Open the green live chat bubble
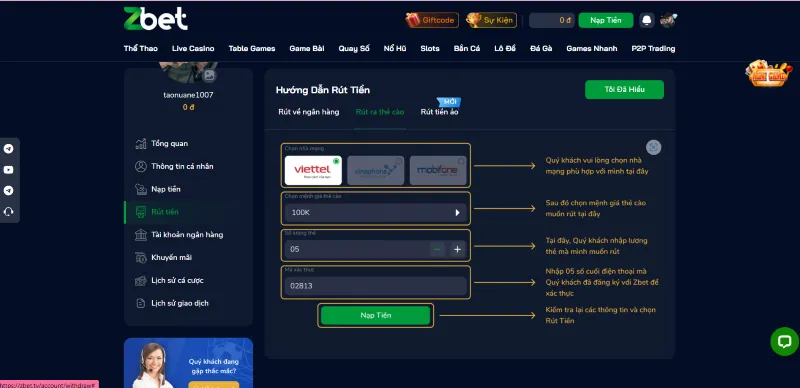The image size is (800, 388). [x=784, y=342]
